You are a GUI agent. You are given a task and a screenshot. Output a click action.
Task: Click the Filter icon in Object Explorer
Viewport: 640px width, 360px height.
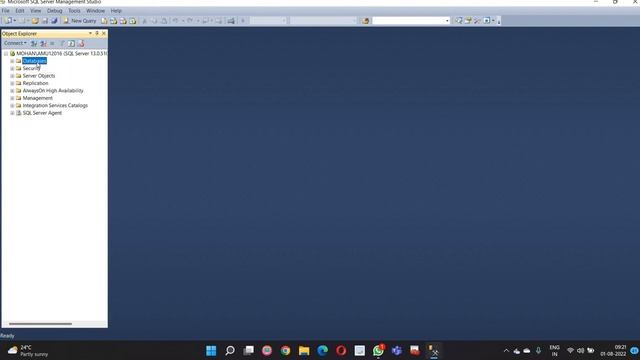62,43
